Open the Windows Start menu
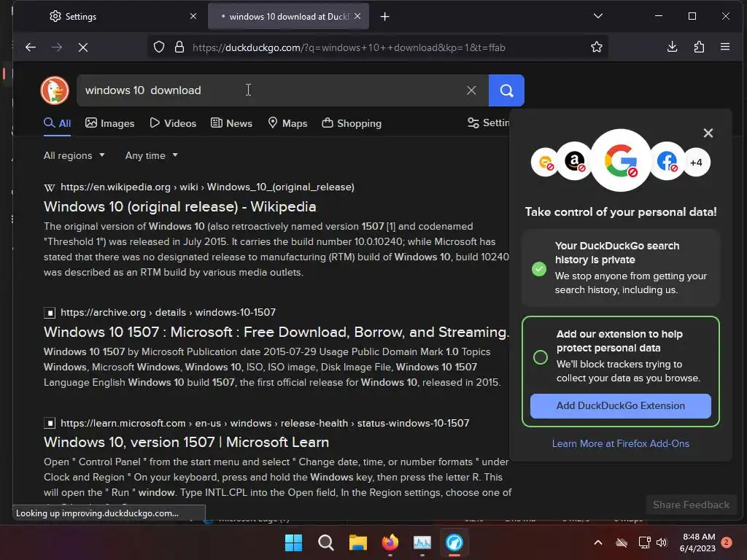 (293, 542)
